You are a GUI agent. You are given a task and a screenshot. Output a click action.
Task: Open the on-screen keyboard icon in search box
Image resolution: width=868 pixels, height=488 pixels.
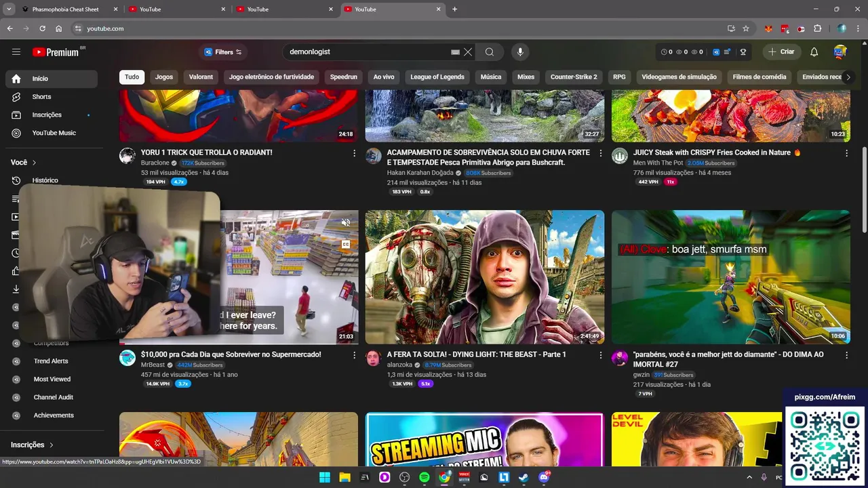point(455,52)
